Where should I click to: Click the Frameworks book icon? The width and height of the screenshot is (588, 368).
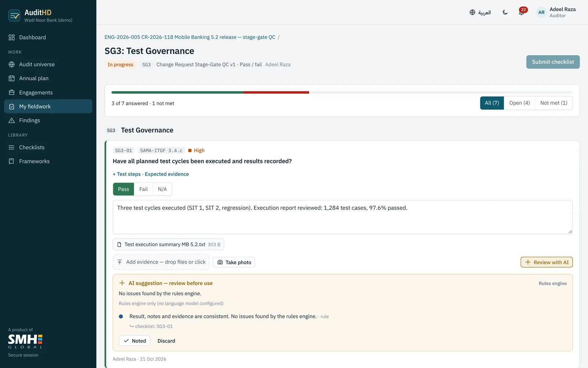pyautogui.click(x=12, y=161)
